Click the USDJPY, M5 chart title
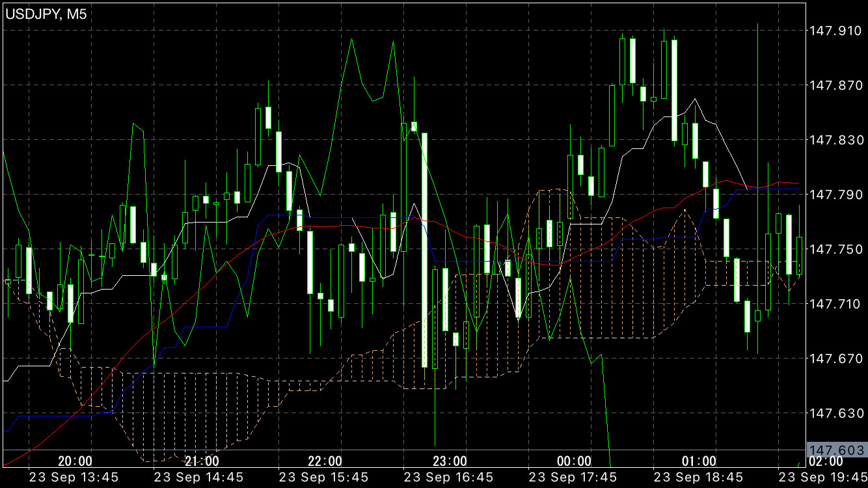 tap(46, 14)
